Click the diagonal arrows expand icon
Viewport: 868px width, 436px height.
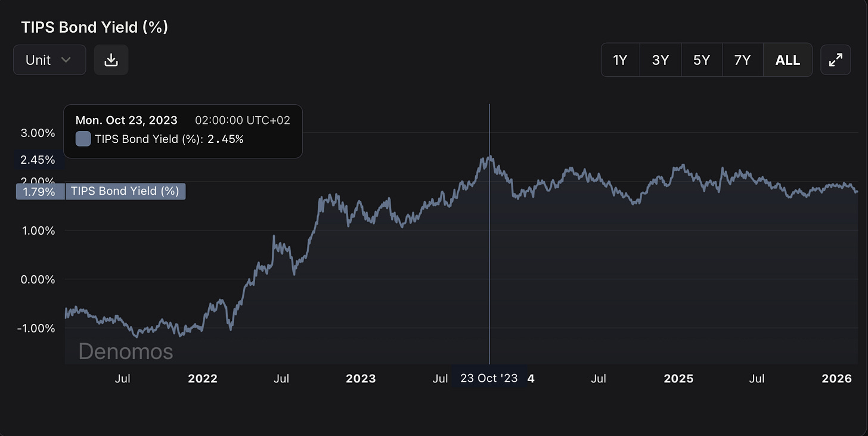836,60
